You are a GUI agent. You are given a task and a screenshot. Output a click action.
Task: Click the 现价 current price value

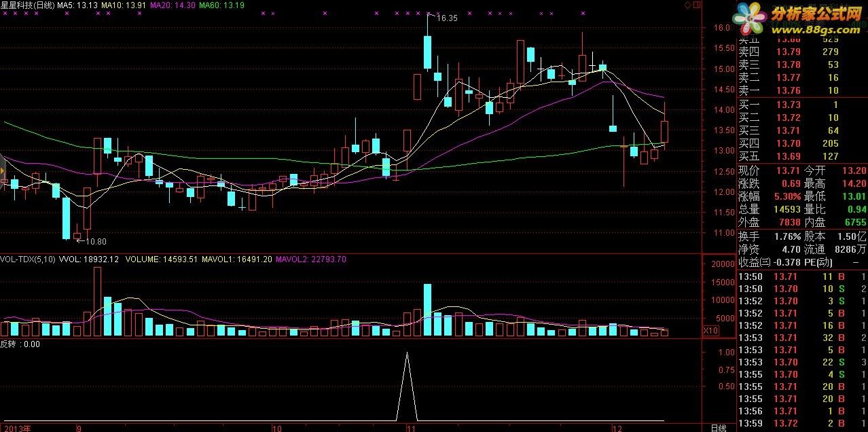(x=788, y=170)
